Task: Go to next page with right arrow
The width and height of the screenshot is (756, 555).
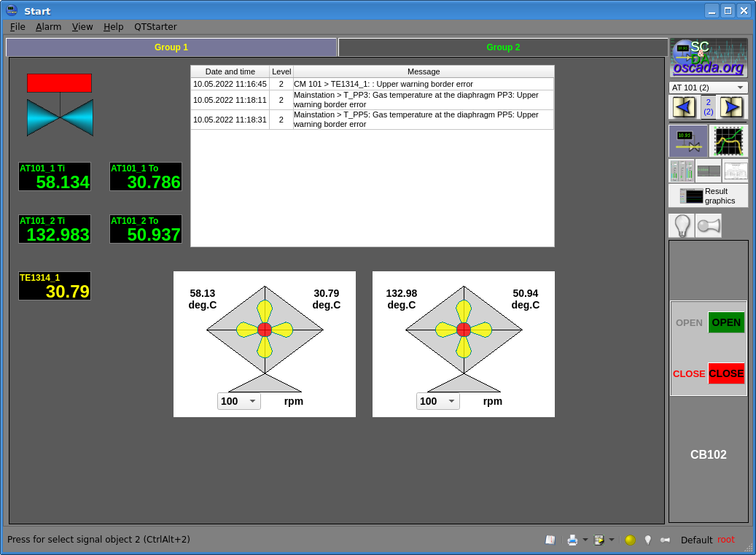Action: pyautogui.click(x=731, y=107)
